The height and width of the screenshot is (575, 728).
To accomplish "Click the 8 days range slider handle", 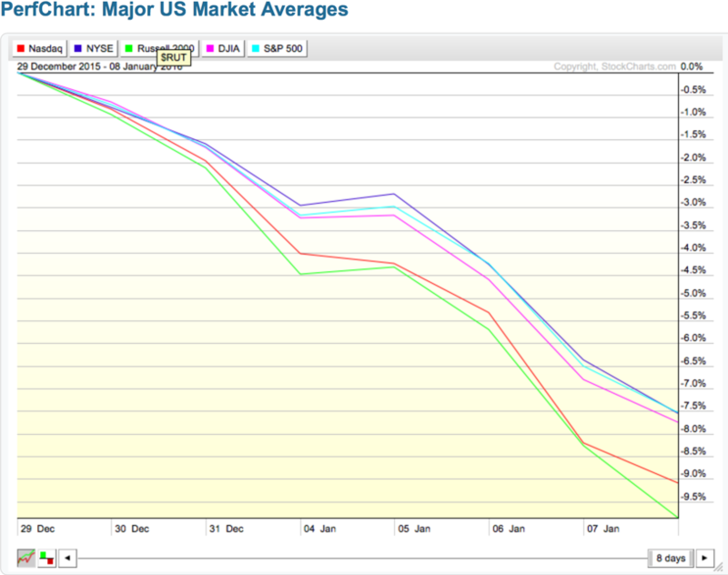I will [672, 558].
